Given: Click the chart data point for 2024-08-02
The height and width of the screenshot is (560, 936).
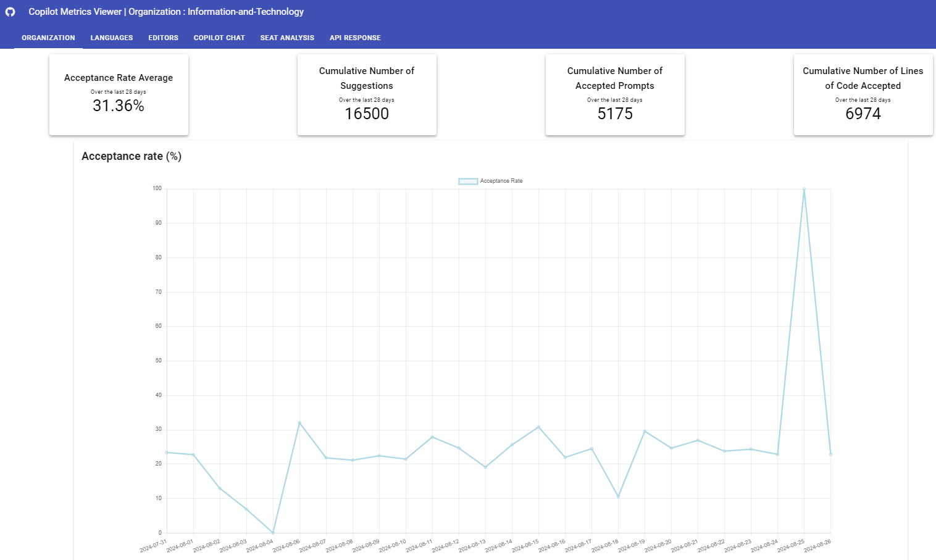Looking at the screenshot, I should point(220,488).
